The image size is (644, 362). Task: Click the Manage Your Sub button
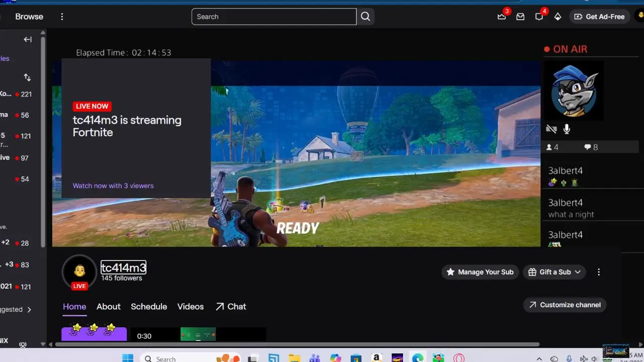click(x=480, y=272)
